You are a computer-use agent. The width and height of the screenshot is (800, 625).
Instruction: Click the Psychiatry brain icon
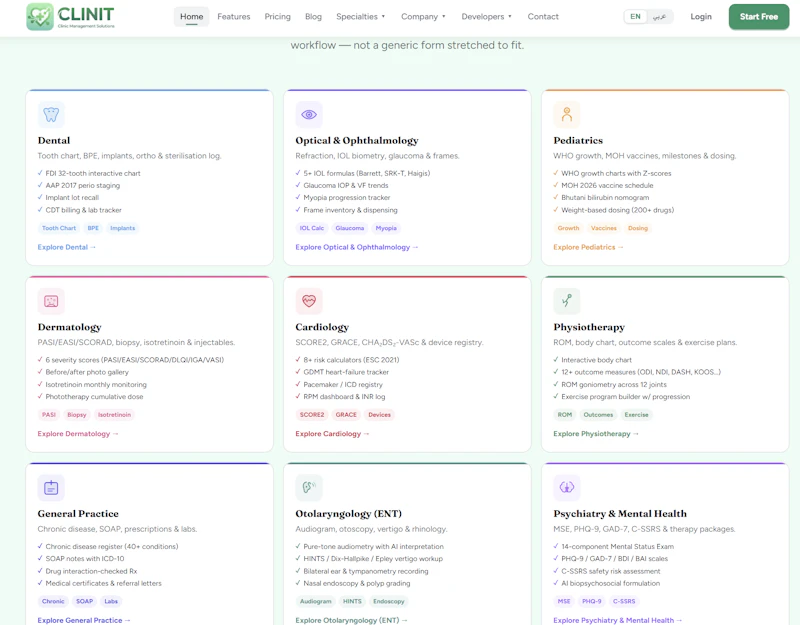pyautogui.click(x=567, y=488)
